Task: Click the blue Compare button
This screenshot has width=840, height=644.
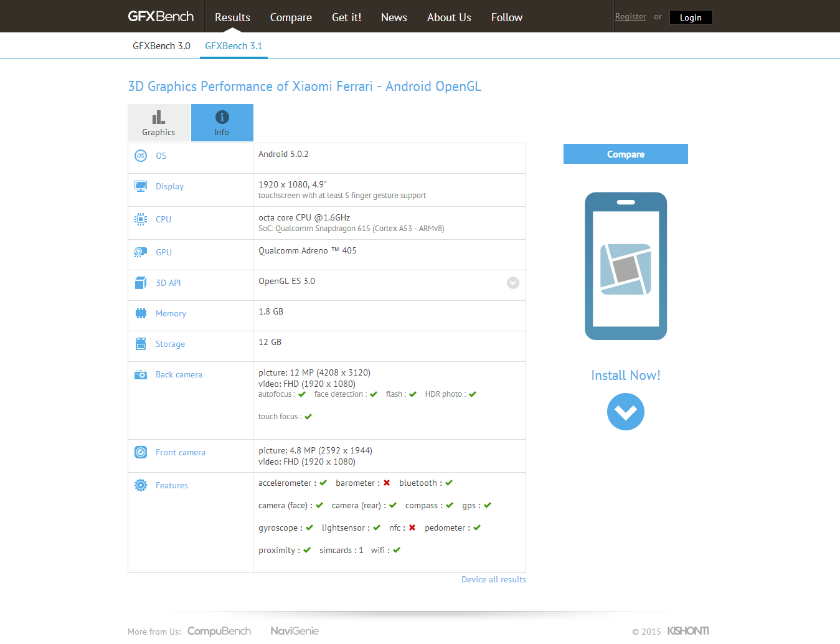Action: [x=626, y=154]
